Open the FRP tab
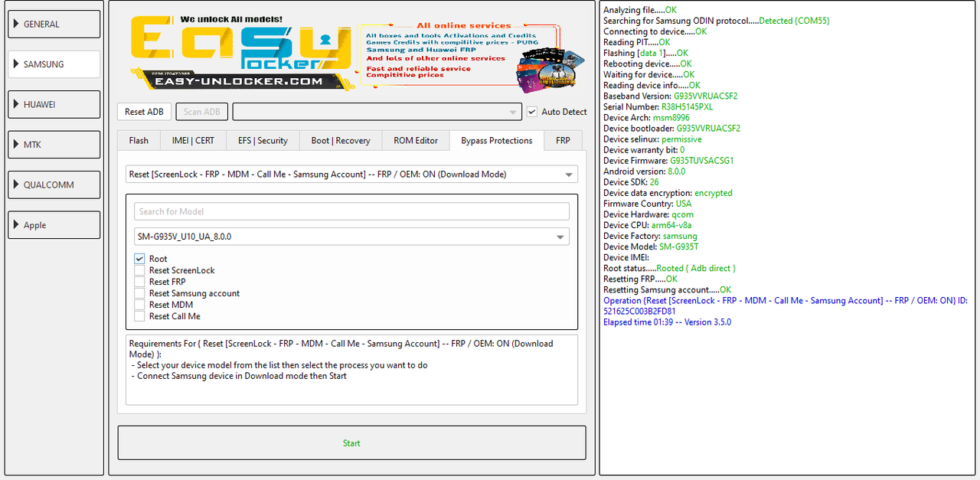The width and height of the screenshot is (980, 480). (x=563, y=141)
